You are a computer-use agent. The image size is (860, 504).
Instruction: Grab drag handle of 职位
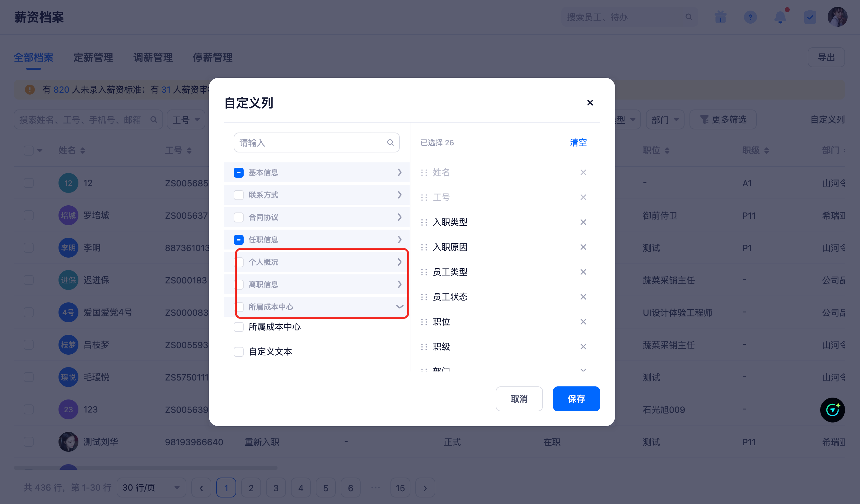[424, 322]
